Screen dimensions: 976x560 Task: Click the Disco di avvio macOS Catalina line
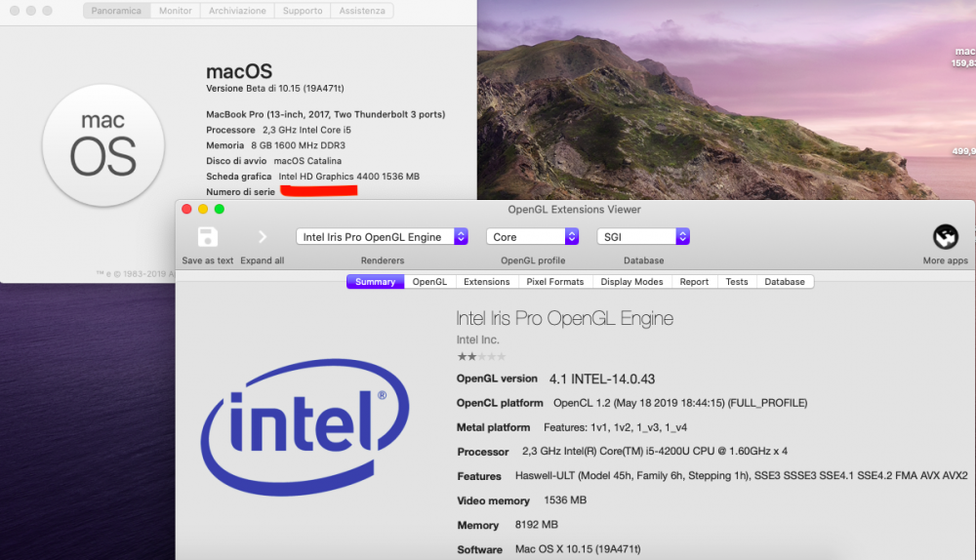pyautogui.click(x=274, y=161)
